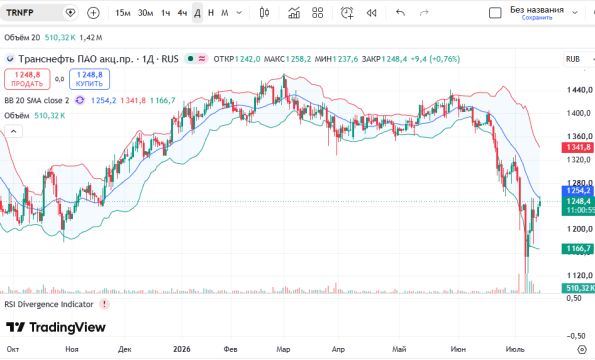
Task: Click the Июль label on time axis
Action: tap(515, 349)
